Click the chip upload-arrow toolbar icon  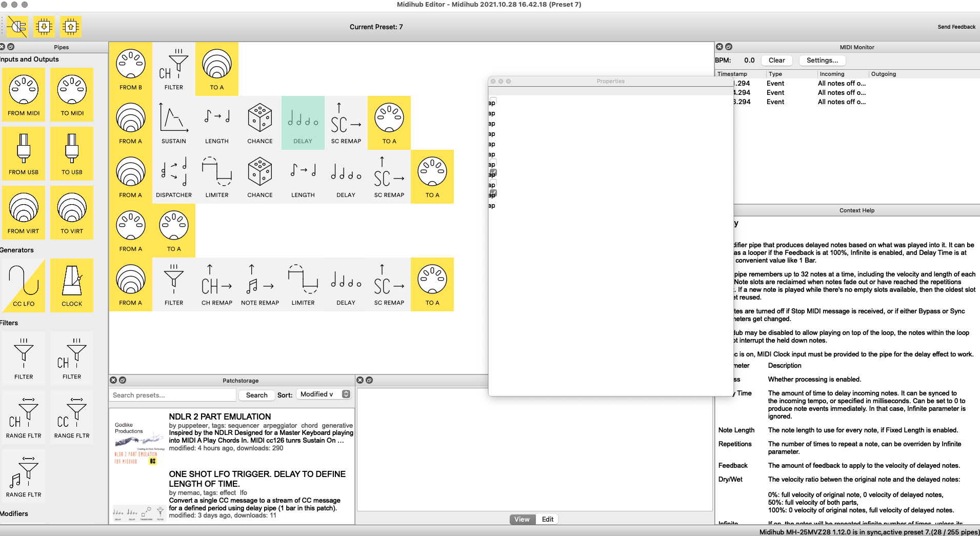[x=71, y=27]
